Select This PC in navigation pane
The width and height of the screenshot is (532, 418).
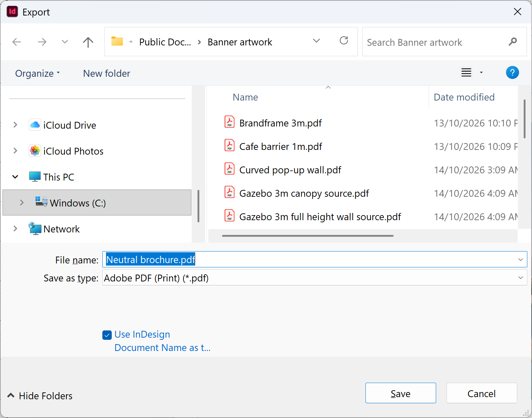click(x=59, y=177)
